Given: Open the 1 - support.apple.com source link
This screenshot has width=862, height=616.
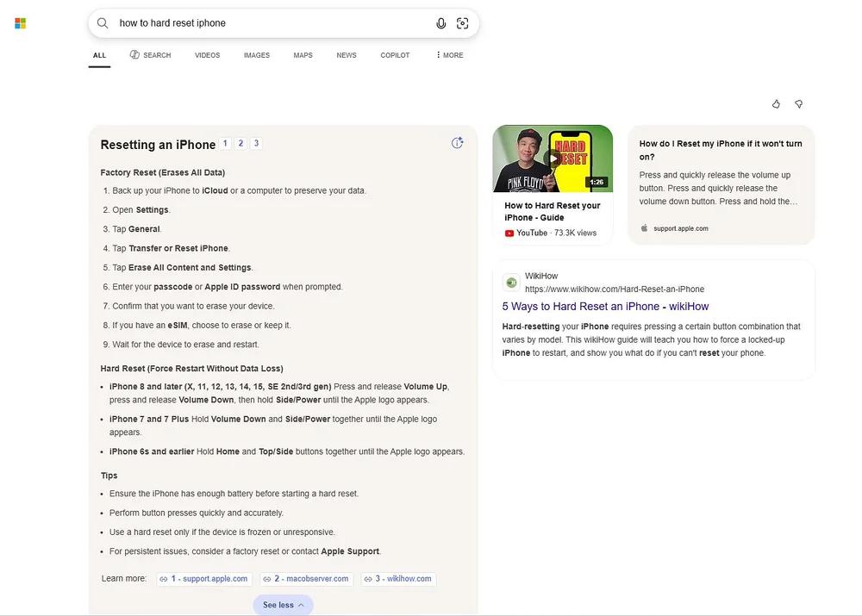Looking at the screenshot, I should point(204,579).
